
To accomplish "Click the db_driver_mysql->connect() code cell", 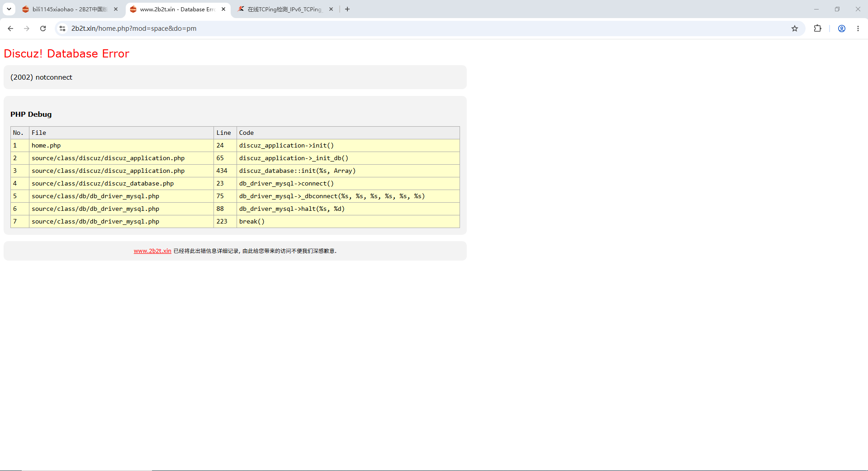I will pos(348,184).
